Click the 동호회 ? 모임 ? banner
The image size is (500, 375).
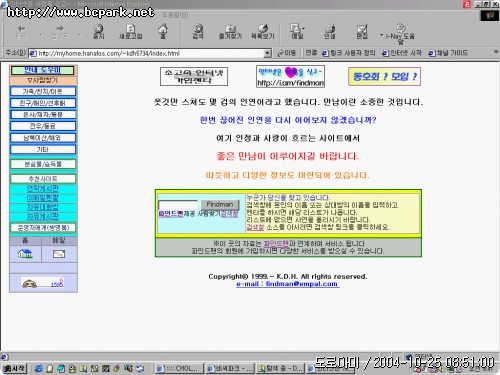(x=384, y=76)
